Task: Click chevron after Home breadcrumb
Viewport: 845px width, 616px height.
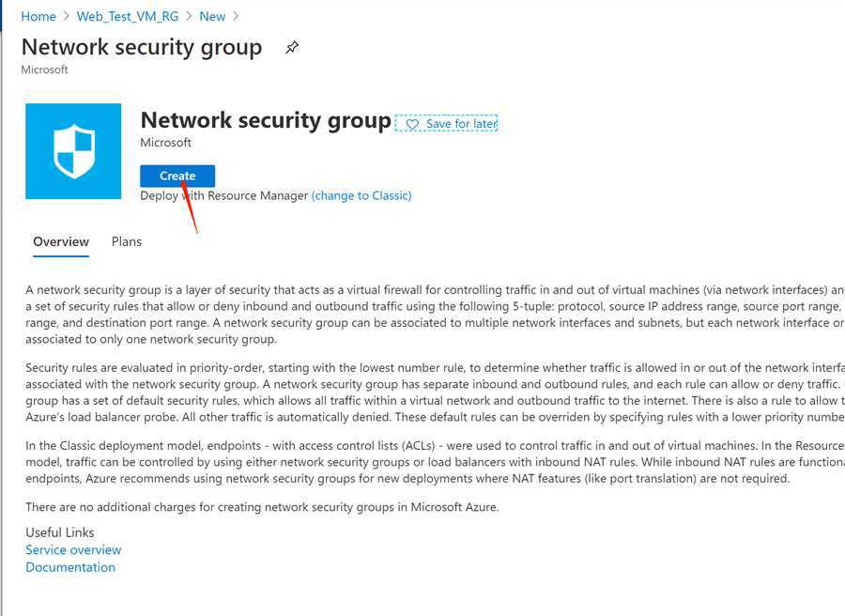Action: click(x=67, y=17)
